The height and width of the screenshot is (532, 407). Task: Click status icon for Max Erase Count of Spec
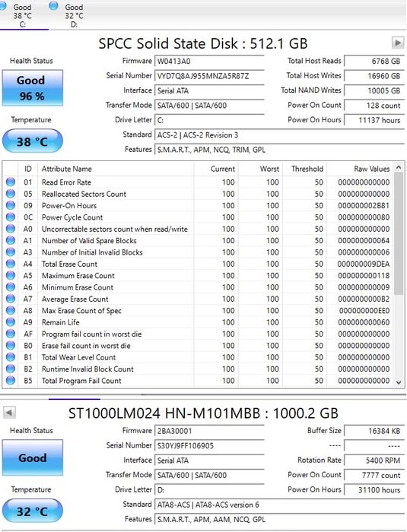coord(11,310)
